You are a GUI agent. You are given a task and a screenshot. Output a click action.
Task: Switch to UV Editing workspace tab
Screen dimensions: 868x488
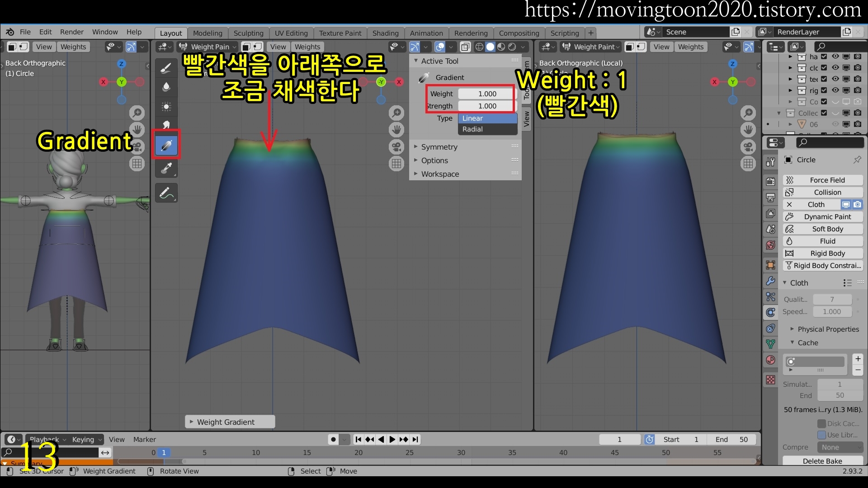pos(291,33)
